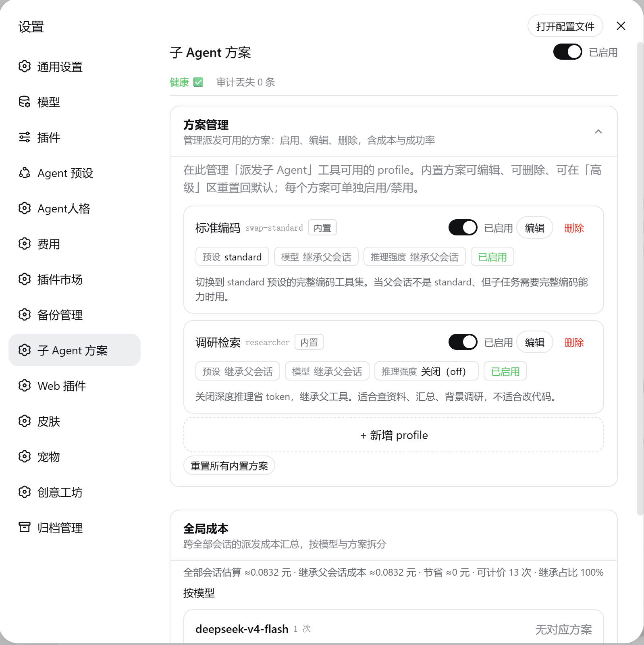Viewport: 644px width, 645px height.
Task: Toggle the 调研检索 profile switch
Action: 463,342
